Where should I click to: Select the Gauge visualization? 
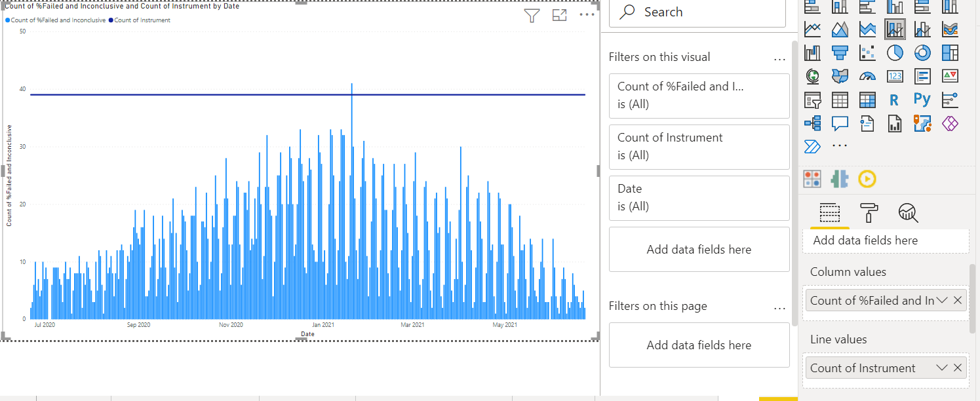tap(867, 76)
